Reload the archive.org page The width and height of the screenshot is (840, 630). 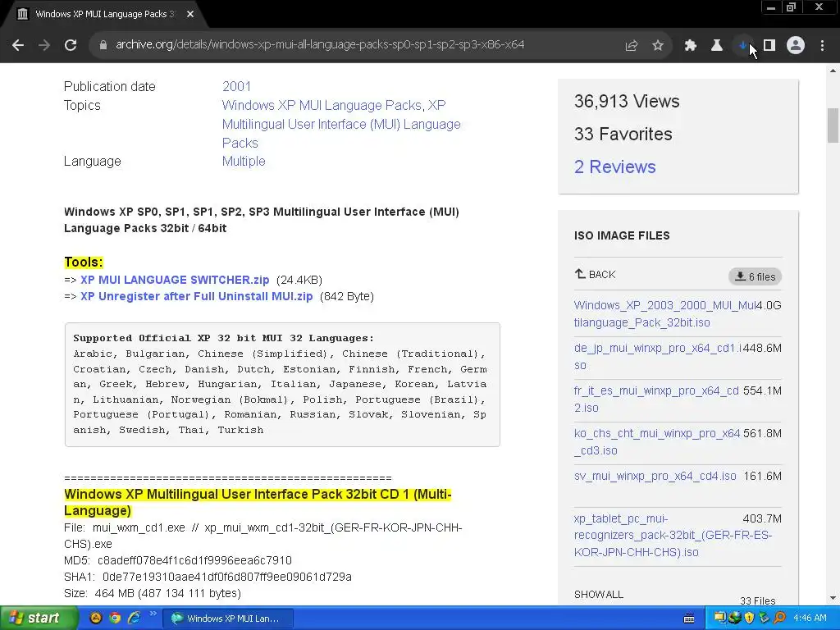click(x=71, y=45)
